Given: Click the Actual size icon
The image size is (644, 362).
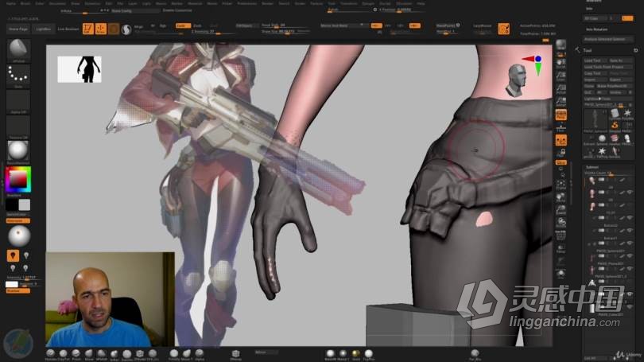Looking at the screenshot, I should 561,89.
